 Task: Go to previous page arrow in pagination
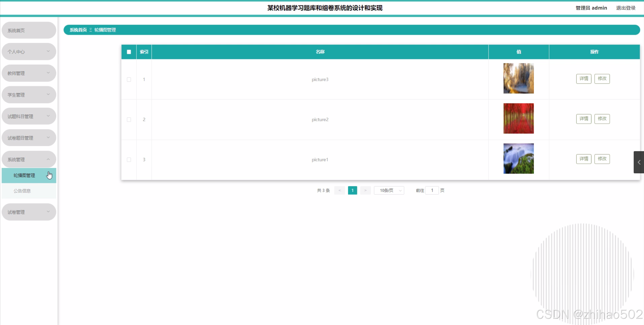(x=339, y=190)
